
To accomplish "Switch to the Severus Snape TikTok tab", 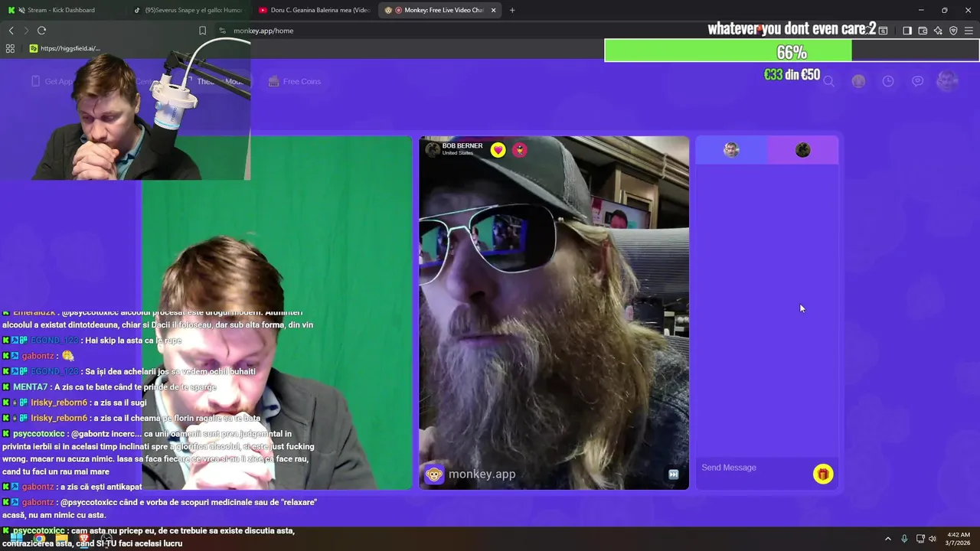I will coord(188,10).
